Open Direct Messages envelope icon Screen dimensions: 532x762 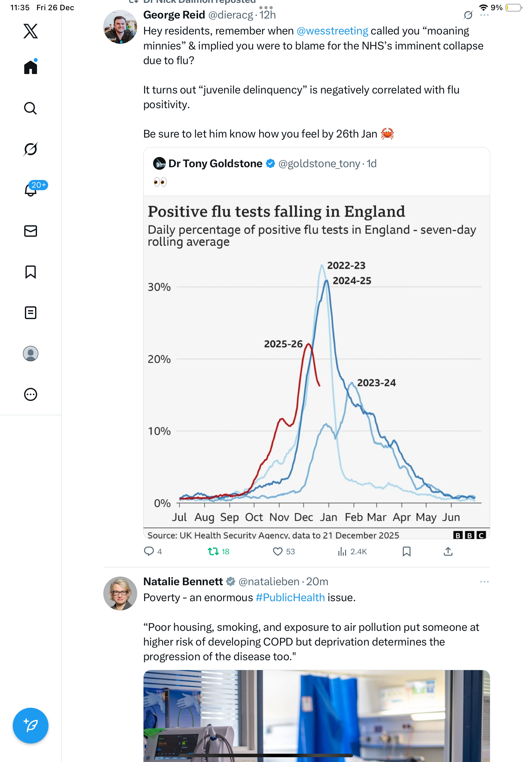coord(31,231)
